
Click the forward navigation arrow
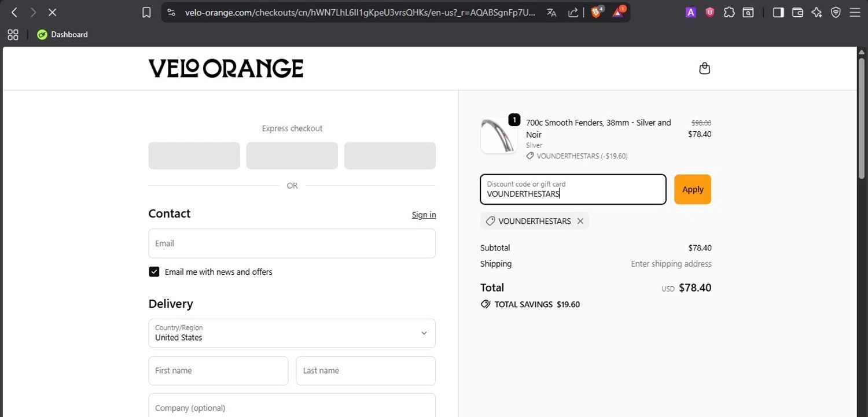(33, 12)
